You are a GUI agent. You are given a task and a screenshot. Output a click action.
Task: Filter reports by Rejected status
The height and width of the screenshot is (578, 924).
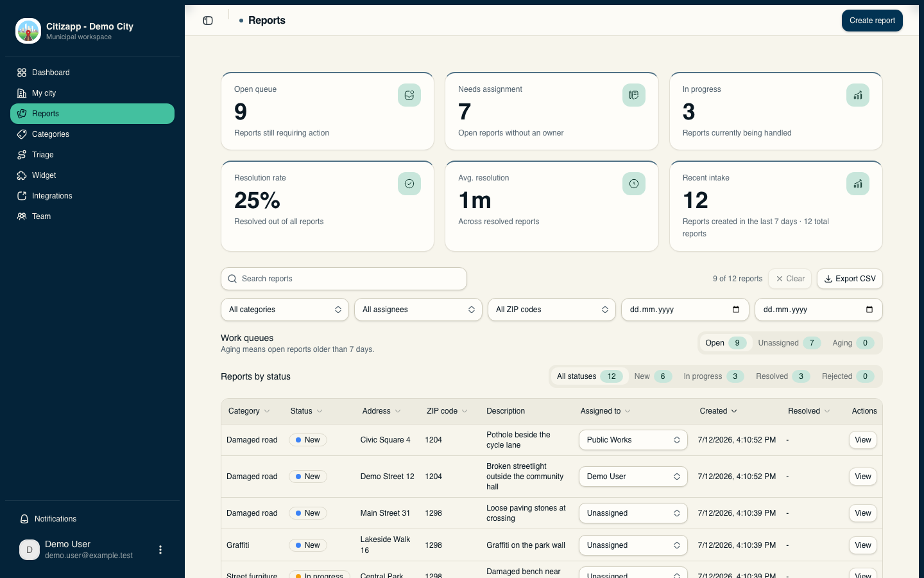(848, 376)
